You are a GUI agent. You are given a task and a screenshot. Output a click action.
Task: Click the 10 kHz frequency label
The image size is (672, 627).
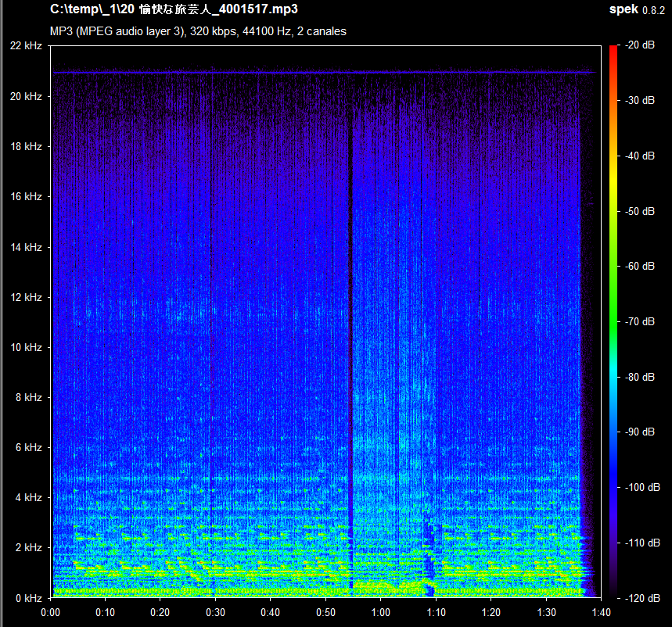(26, 347)
